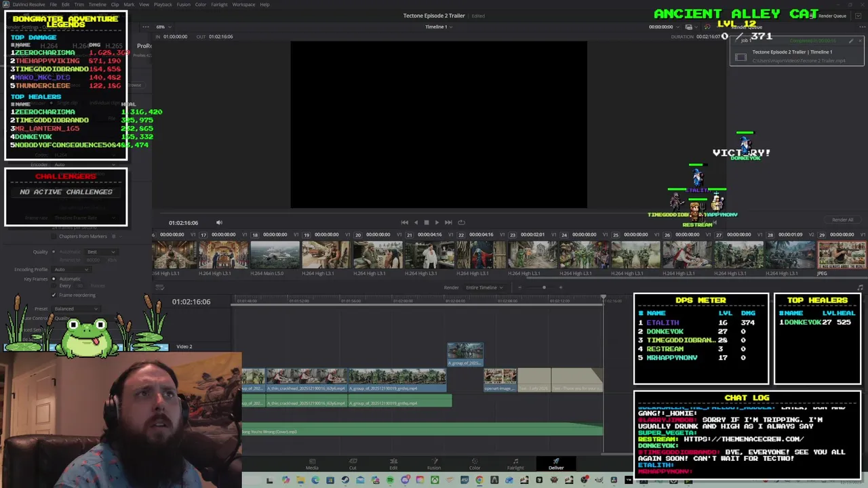Open the Best quality dropdown
Screen dimensions: 868x488
[x=102, y=251]
